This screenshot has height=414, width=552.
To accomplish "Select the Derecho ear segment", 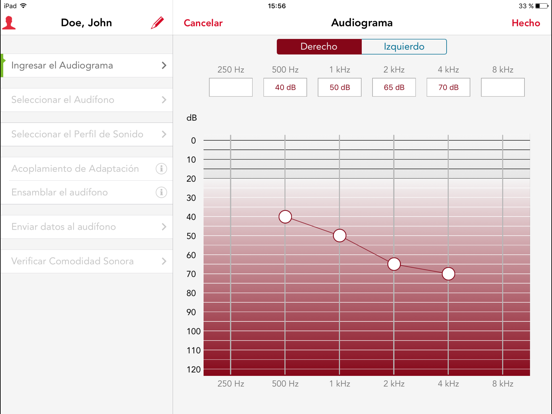I will coord(319,46).
